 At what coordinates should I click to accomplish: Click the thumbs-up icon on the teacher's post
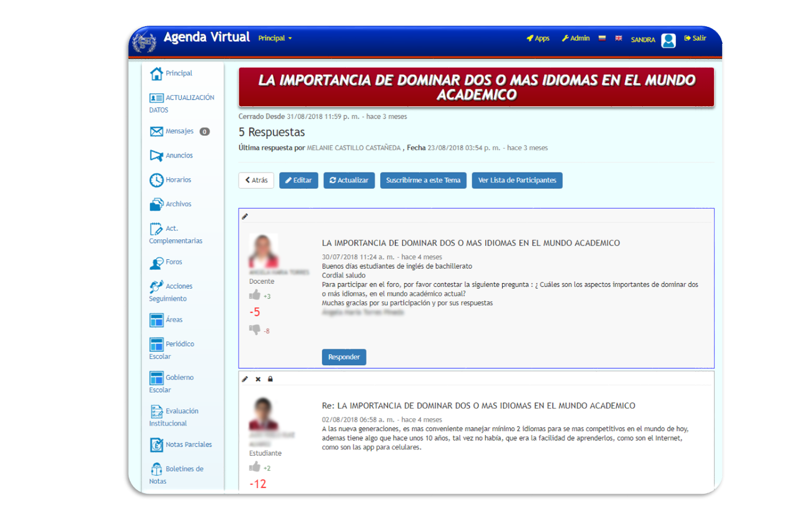(255, 295)
